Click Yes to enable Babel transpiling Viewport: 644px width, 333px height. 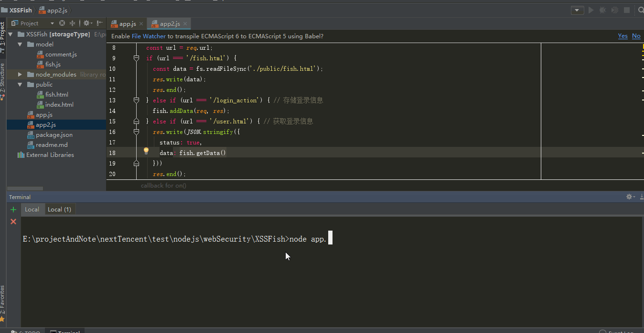pyautogui.click(x=623, y=36)
